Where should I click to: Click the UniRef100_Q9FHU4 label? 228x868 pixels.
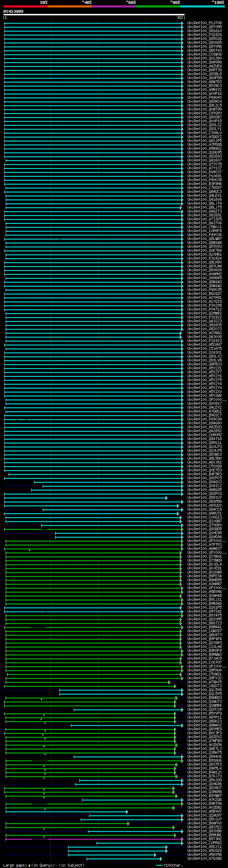[x=204, y=670]
